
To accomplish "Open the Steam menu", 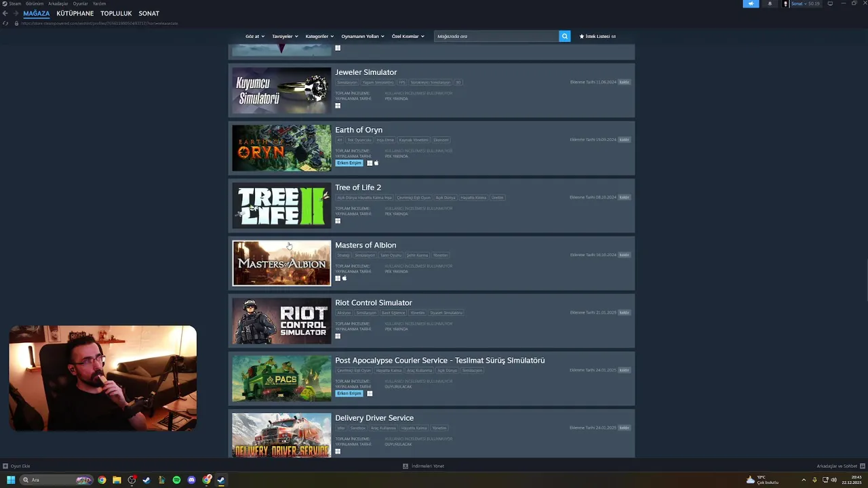I will point(15,3).
